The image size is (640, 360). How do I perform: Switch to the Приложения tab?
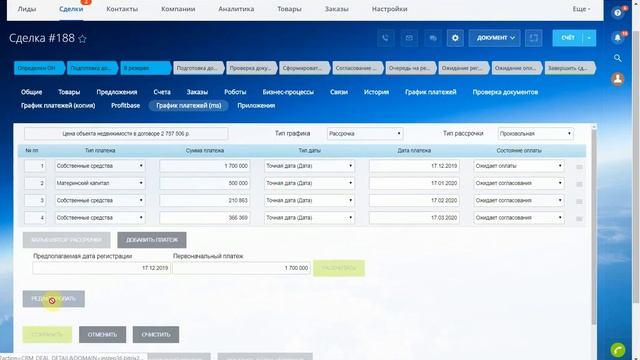pos(256,106)
